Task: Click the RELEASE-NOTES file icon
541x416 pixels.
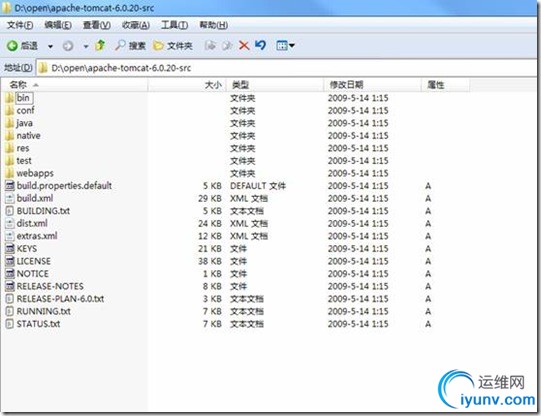Action: point(10,286)
